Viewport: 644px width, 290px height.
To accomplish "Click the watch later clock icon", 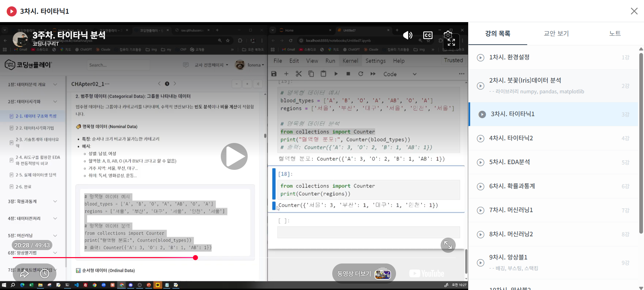I will (x=45, y=274).
